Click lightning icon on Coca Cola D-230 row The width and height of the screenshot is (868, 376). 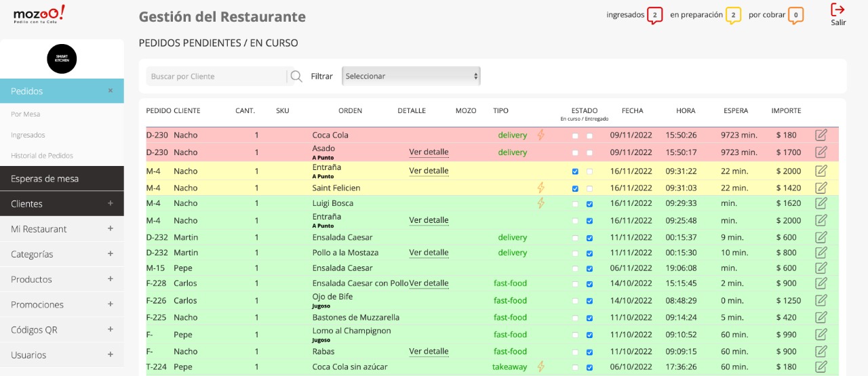pos(541,135)
